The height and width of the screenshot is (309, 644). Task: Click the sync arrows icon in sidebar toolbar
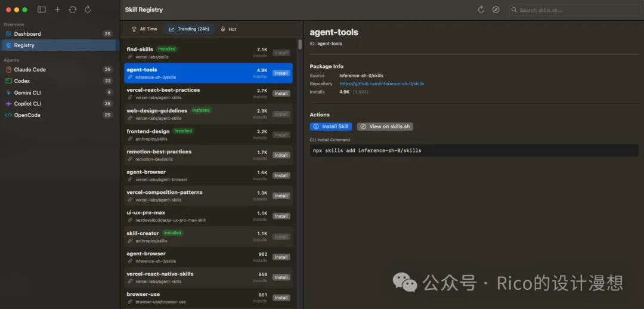coord(73,10)
